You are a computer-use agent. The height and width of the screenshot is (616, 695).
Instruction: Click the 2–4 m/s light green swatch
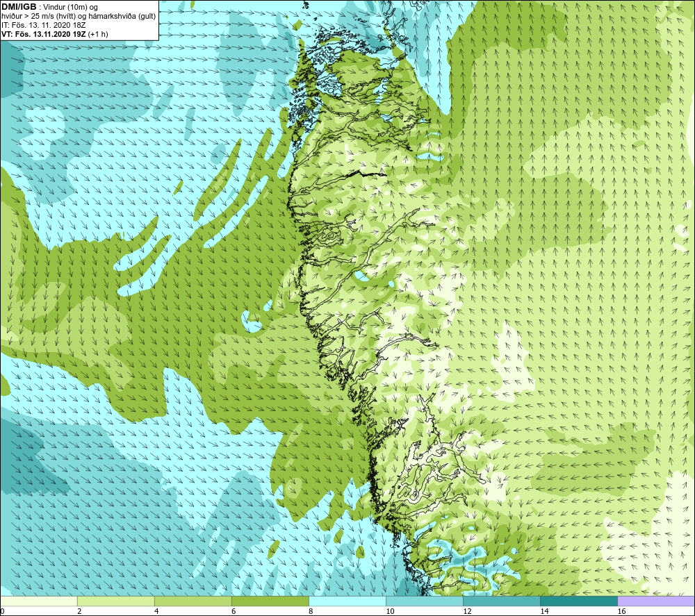coord(116,601)
